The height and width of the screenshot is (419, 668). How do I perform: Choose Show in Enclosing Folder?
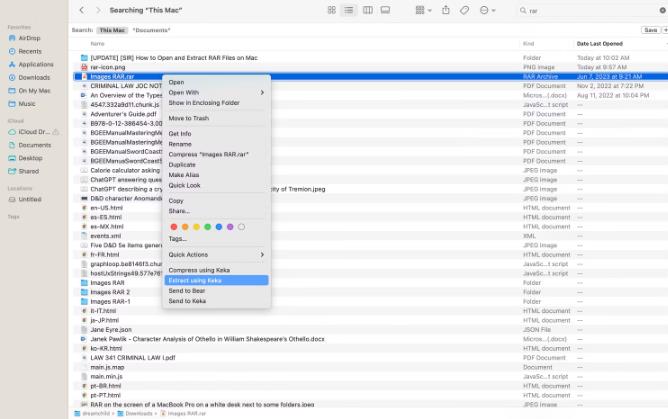coord(216,103)
